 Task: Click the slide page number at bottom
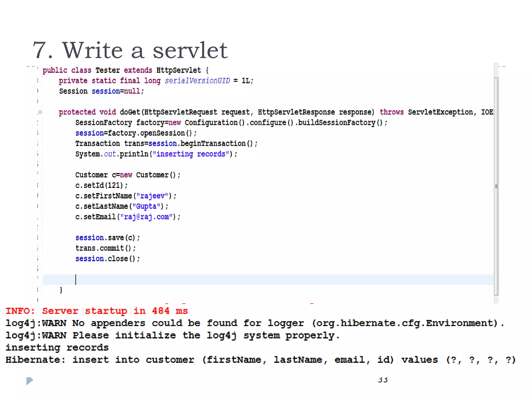tap(383, 380)
